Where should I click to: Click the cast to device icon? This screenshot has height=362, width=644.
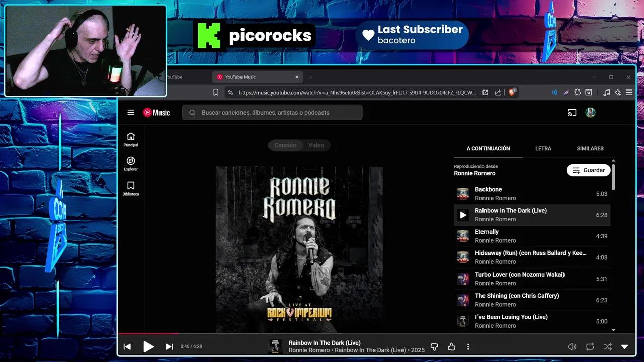click(x=572, y=113)
